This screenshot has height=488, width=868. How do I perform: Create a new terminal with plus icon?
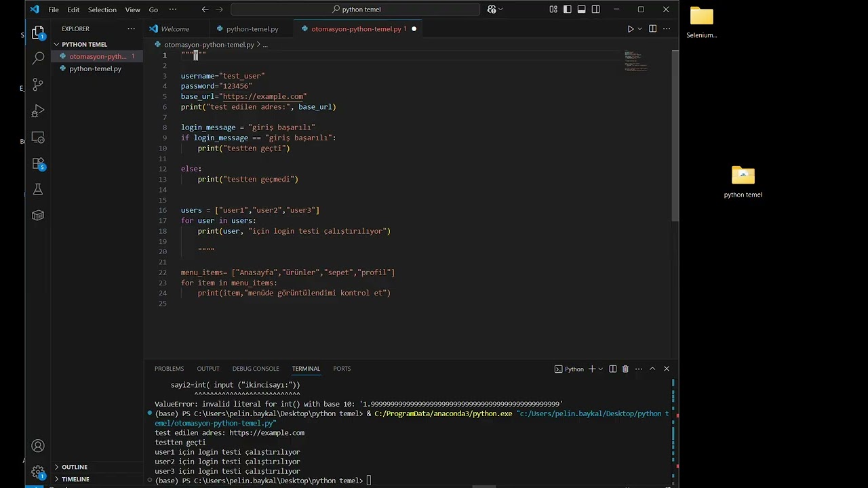(x=592, y=369)
